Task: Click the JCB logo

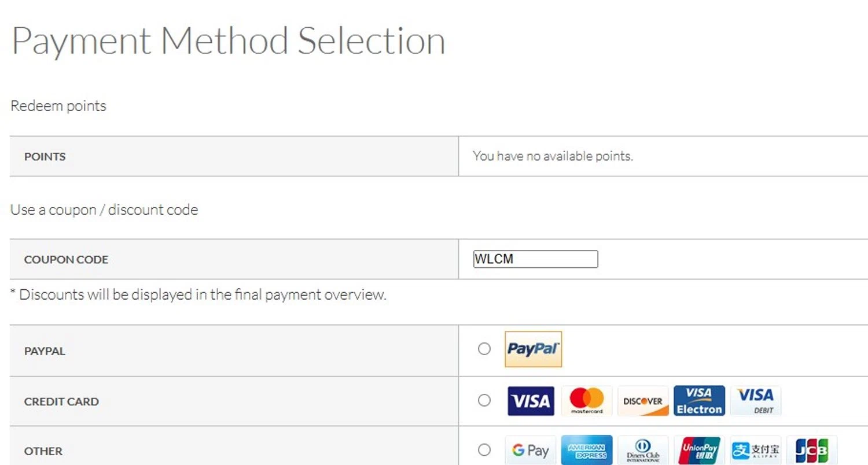Action: click(x=811, y=451)
